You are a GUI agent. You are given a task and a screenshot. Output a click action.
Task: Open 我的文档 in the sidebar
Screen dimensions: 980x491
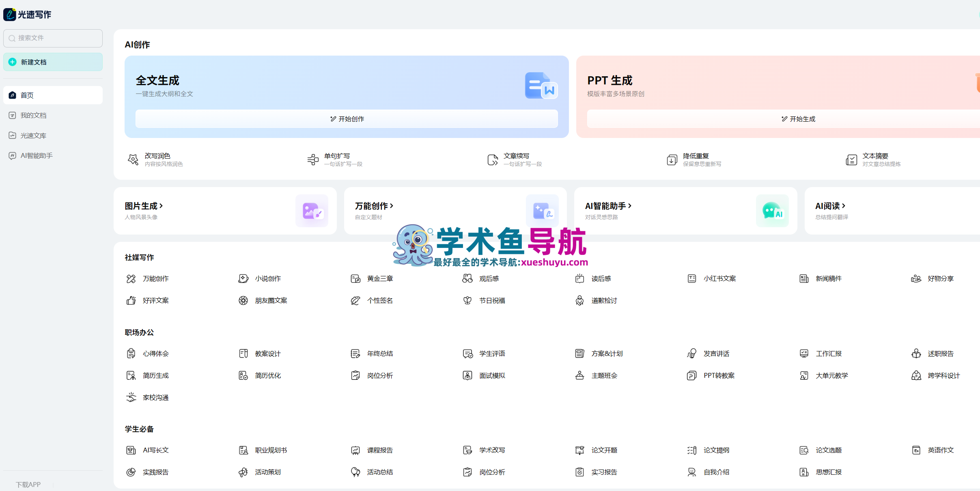[53, 115]
